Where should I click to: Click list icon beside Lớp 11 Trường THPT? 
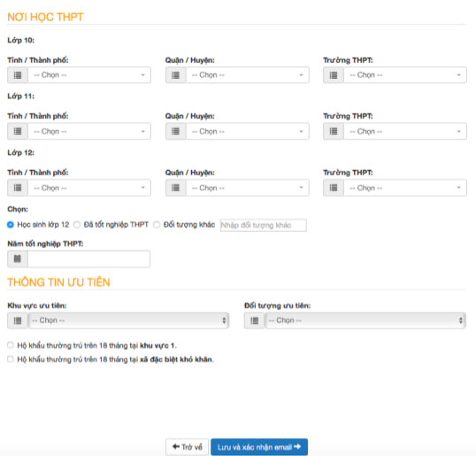334,131
